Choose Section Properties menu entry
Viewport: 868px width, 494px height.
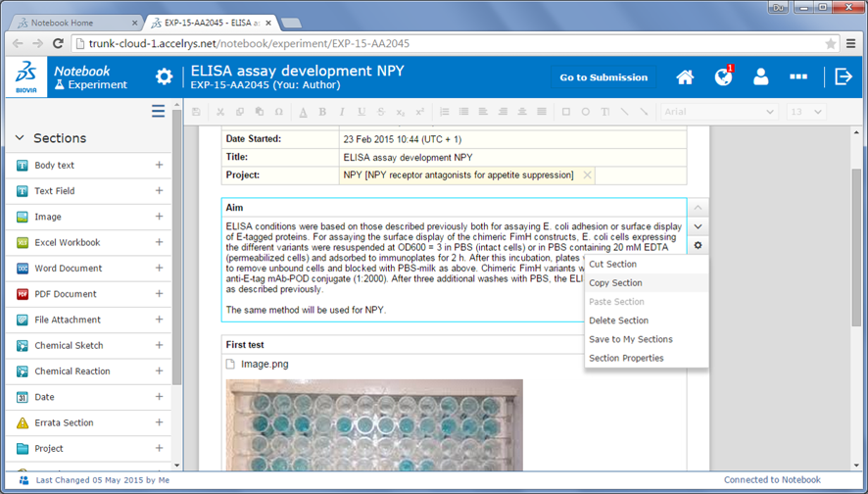click(626, 358)
